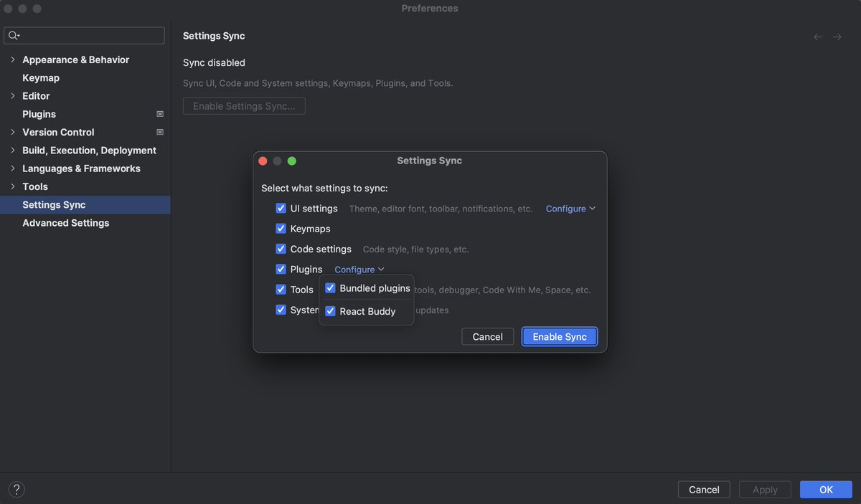Open Advanced Settings from the sidebar

(65, 222)
